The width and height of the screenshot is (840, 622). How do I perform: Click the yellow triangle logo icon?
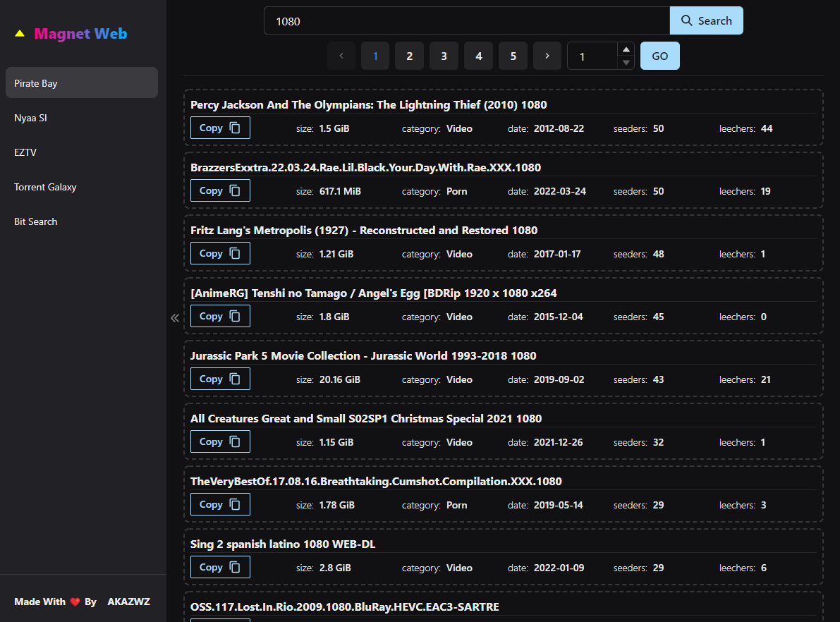[20, 34]
